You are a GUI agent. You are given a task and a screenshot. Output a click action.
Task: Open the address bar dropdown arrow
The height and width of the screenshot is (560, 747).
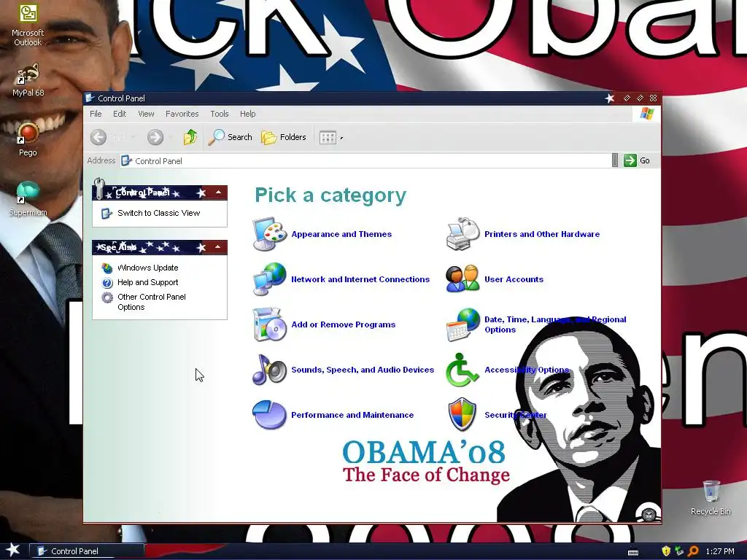click(614, 160)
